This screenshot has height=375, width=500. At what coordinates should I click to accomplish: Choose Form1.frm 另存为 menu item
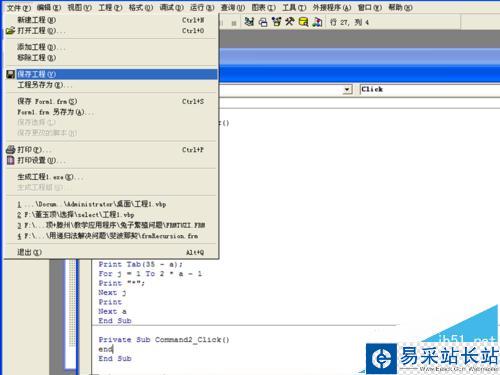coord(111,112)
